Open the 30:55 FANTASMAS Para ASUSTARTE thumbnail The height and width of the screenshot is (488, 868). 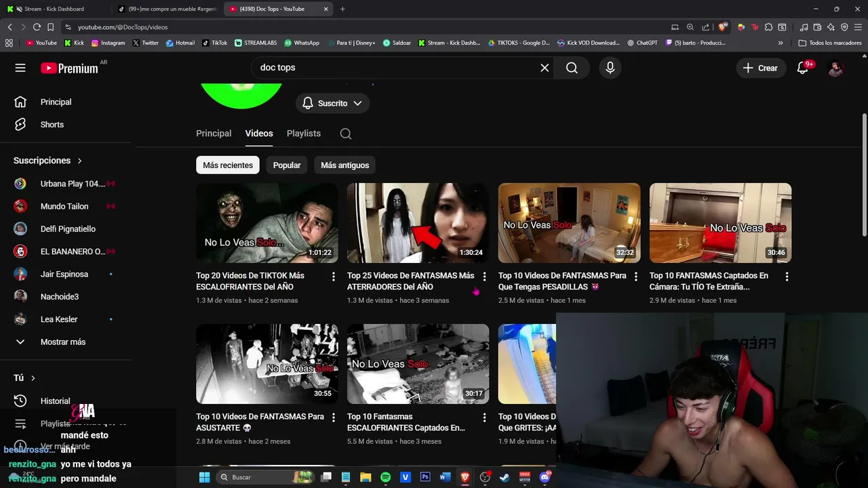[267, 364]
